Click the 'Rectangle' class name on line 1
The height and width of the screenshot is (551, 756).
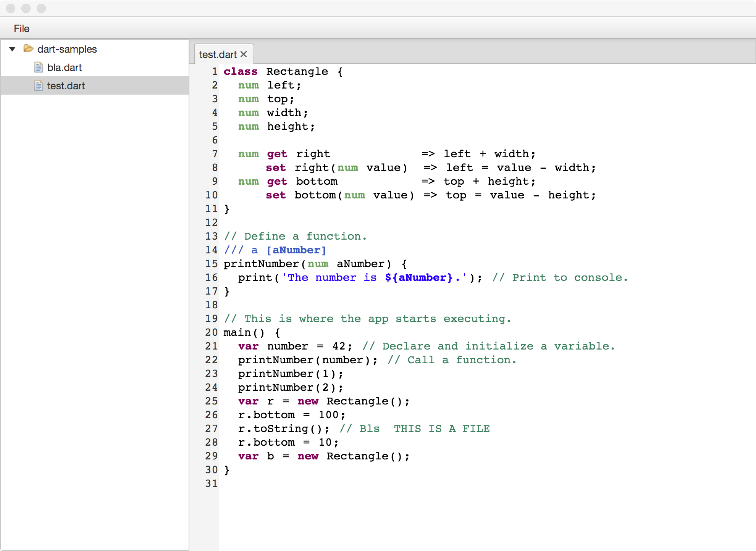coord(297,71)
